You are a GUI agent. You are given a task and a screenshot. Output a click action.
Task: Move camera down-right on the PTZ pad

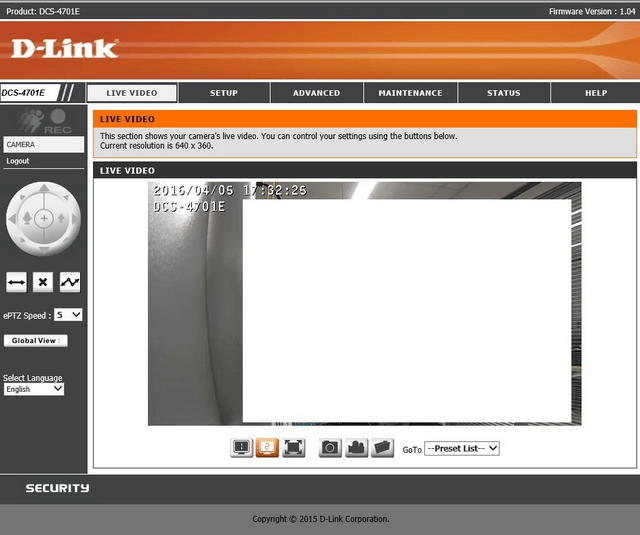pyautogui.click(x=66, y=240)
